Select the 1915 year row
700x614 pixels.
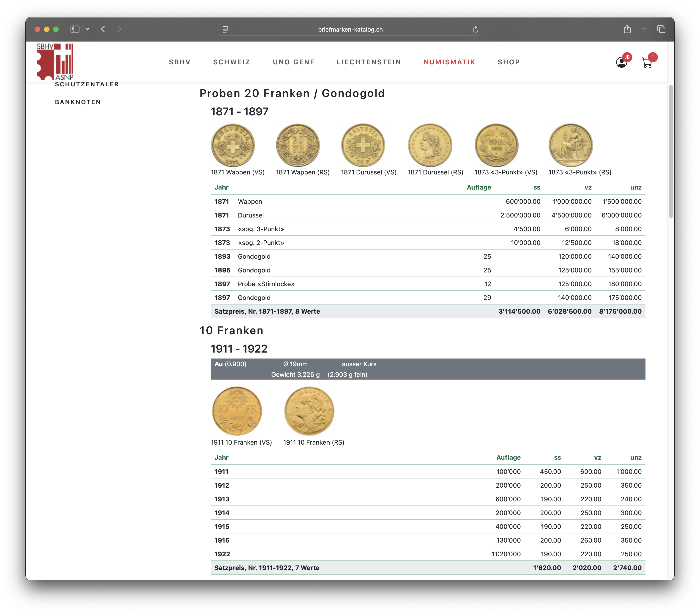click(x=428, y=526)
